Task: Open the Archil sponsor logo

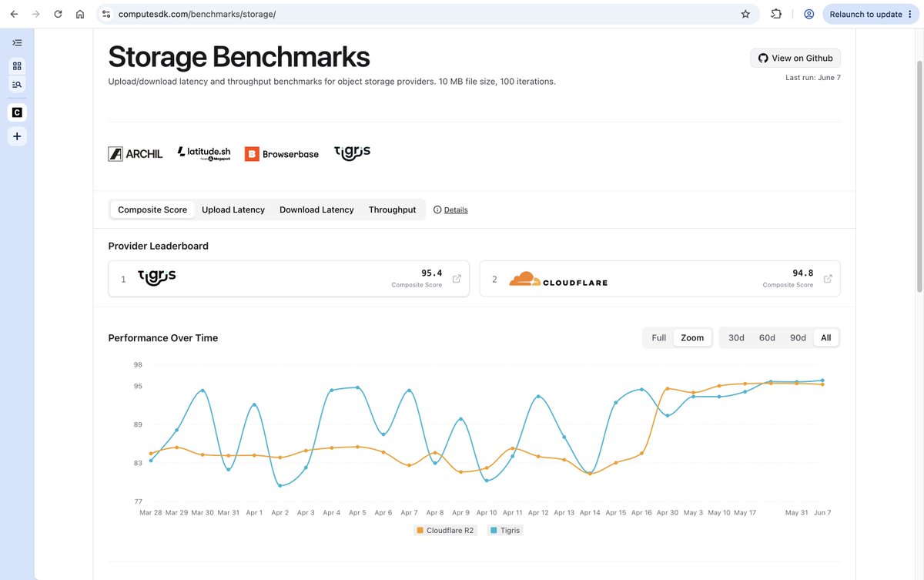Action: (136, 154)
